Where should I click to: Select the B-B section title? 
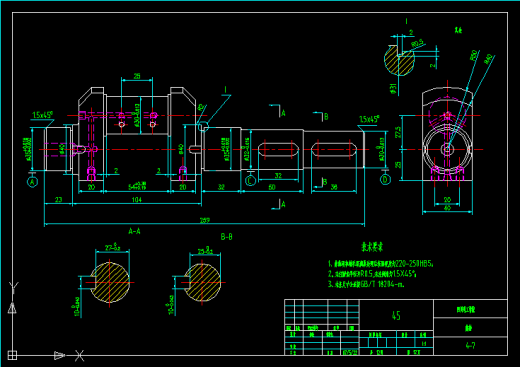[x=227, y=237]
